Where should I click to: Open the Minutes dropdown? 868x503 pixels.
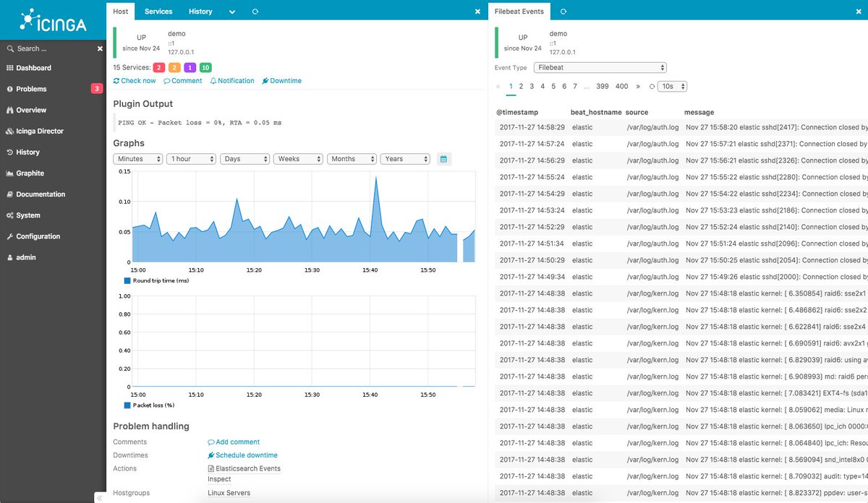[137, 159]
